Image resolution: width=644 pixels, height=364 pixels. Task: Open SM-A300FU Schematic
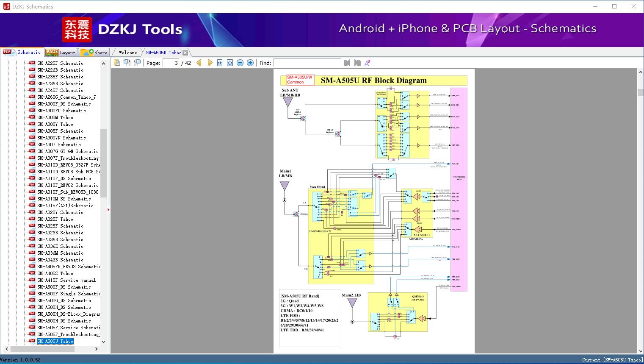click(61, 111)
